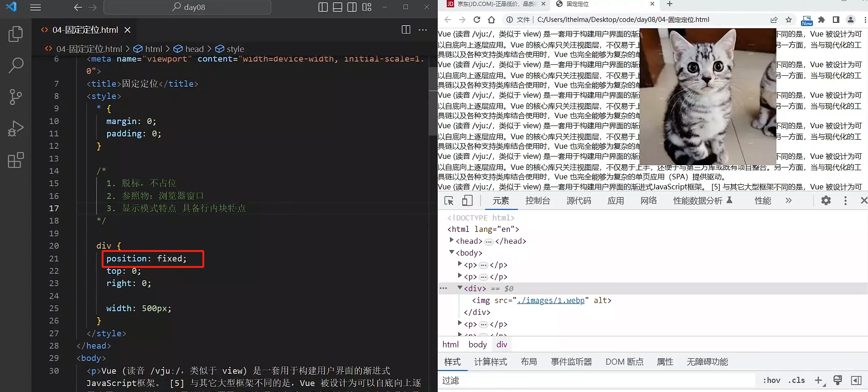The image size is (868, 392).
Task: Open Run and Debug view
Action: 15,129
